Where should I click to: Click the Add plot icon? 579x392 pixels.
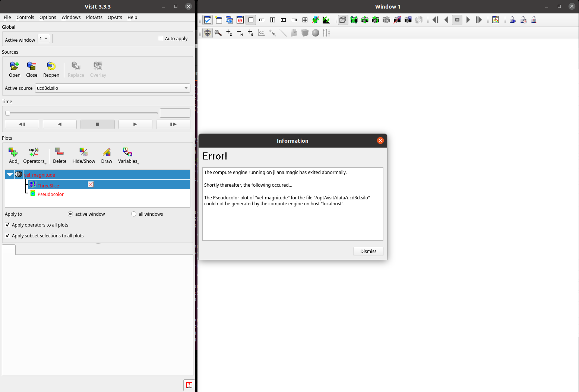(x=13, y=152)
